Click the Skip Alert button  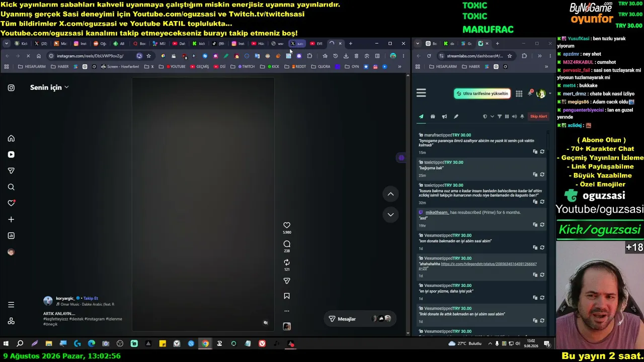pos(538,117)
